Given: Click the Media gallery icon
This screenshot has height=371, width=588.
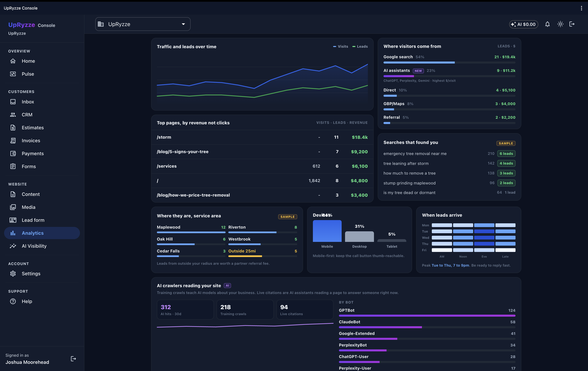Looking at the screenshot, I should pyautogui.click(x=13, y=207).
